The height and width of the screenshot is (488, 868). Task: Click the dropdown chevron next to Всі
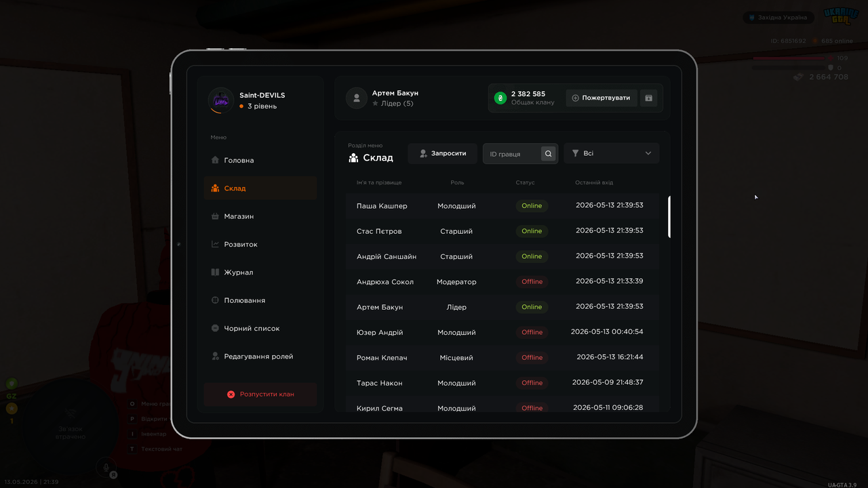pos(648,153)
